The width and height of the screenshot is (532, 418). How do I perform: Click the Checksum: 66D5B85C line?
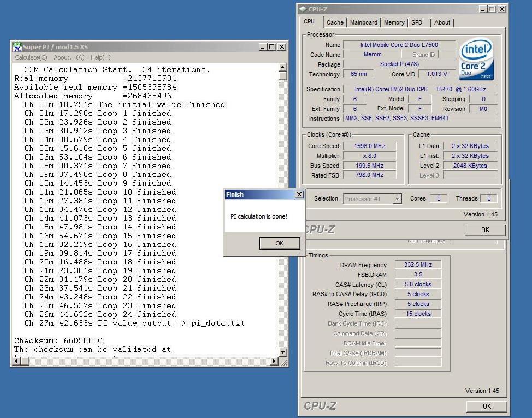(58, 340)
